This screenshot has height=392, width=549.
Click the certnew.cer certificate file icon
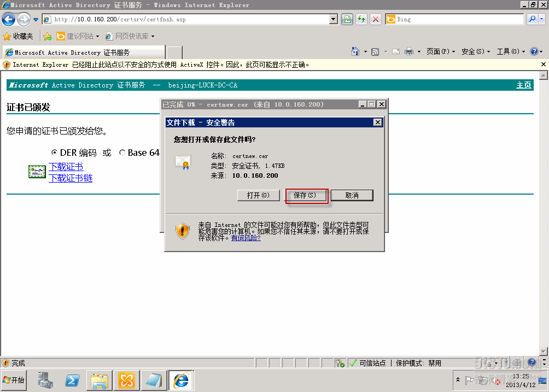[x=183, y=162]
